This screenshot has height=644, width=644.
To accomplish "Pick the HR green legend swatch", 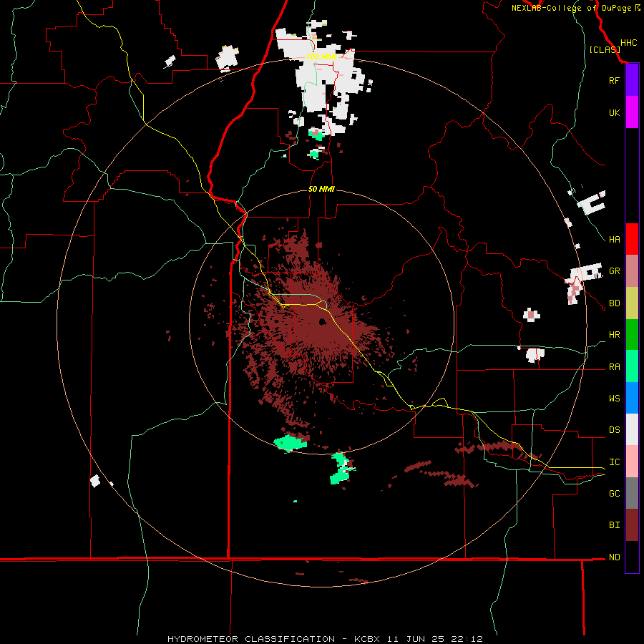I will click(x=632, y=335).
